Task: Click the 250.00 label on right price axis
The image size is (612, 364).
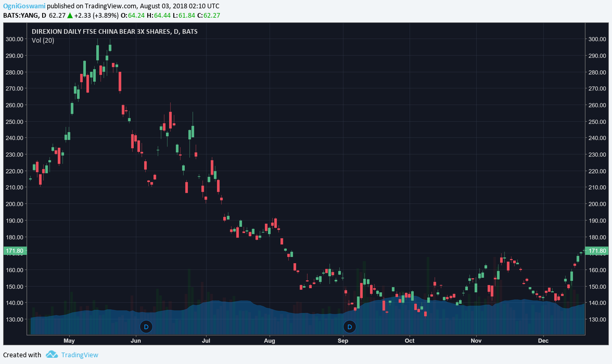Action: 597,122
